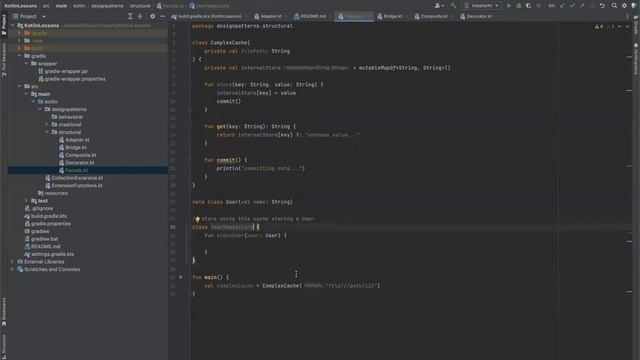The image size is (640, 360).
Task: Expand the build folder in tree
Action: tap(19, 48)
